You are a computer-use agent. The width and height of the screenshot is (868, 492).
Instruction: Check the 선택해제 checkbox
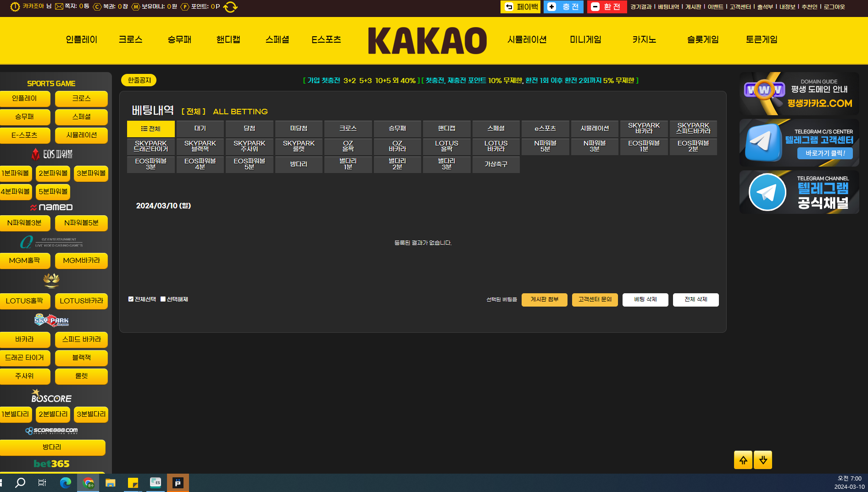(x=163, y=299)
